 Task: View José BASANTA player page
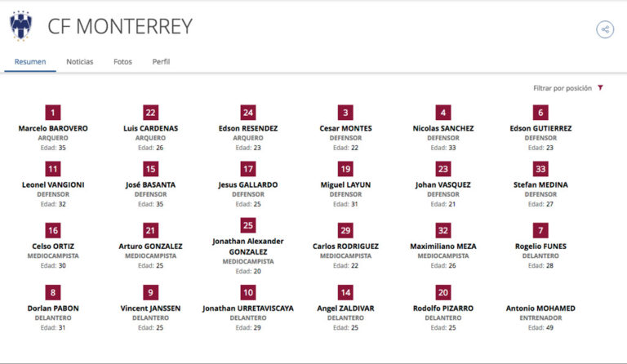pyautogui.click(x=150, y=184)
